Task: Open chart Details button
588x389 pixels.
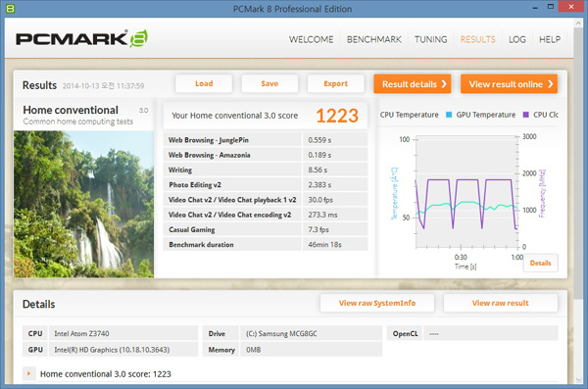Action: 540,263
